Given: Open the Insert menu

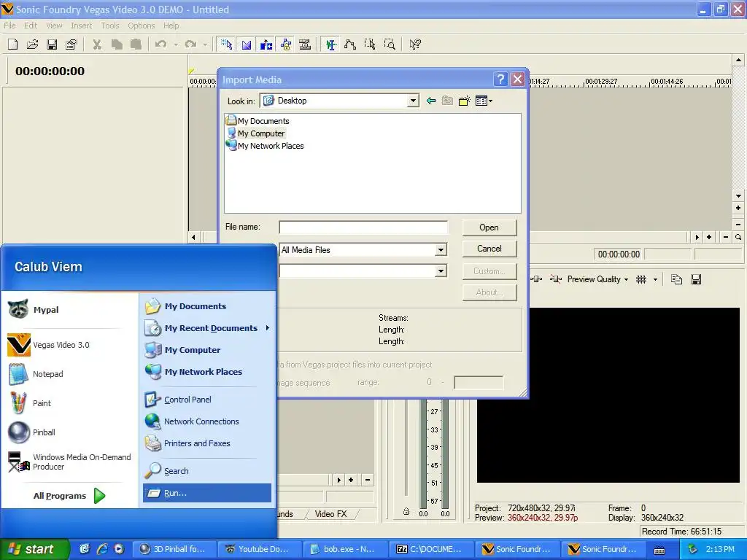Looking at the screenshot, I should pyautogui.click(x=82, y=26).
